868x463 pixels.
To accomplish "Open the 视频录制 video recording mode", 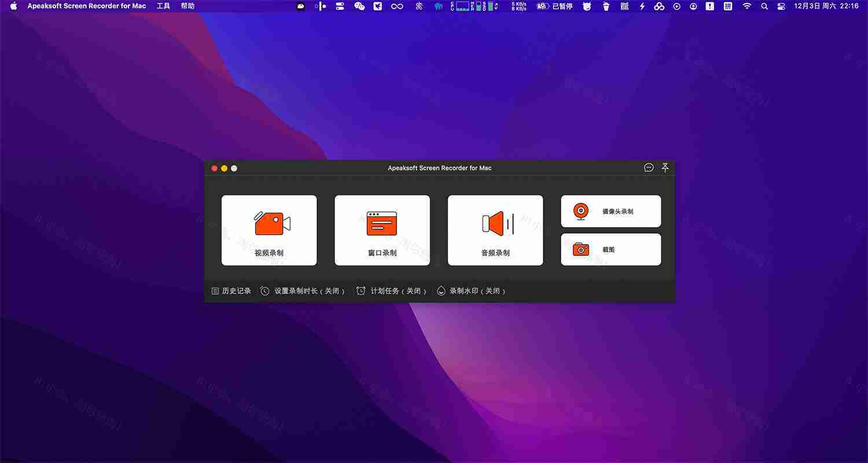I will click(x=269, y=230).
